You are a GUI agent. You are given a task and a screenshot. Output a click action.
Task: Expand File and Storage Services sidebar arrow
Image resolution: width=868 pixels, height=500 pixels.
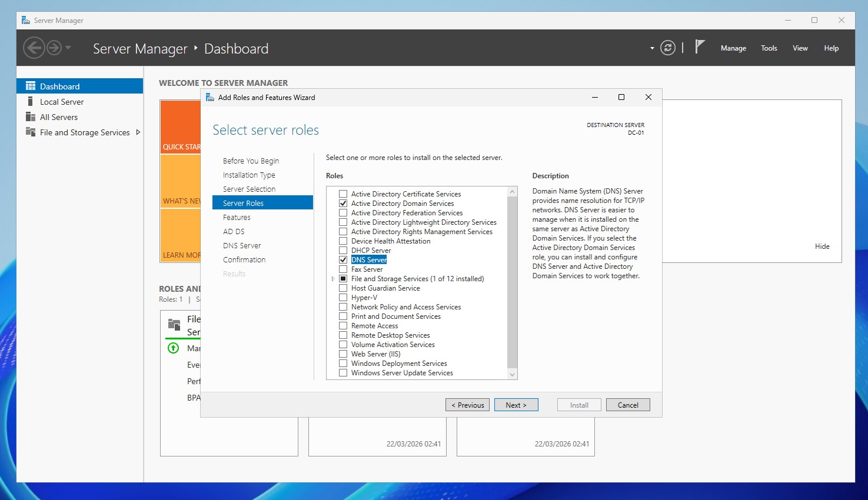point(138,132)
